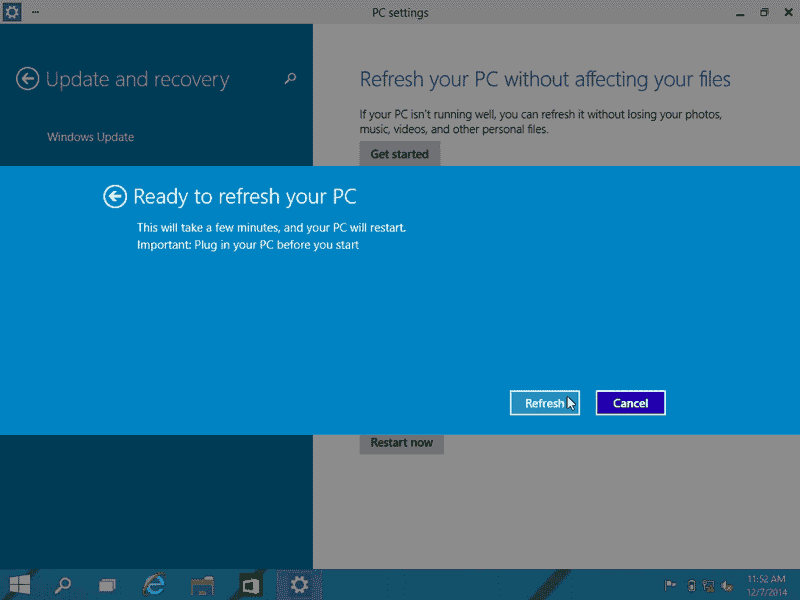Launch Internet Explorer from the taskbar
The height and width of the screenshot is (600, 800).
pyautogui.click(x=155, y=584)
